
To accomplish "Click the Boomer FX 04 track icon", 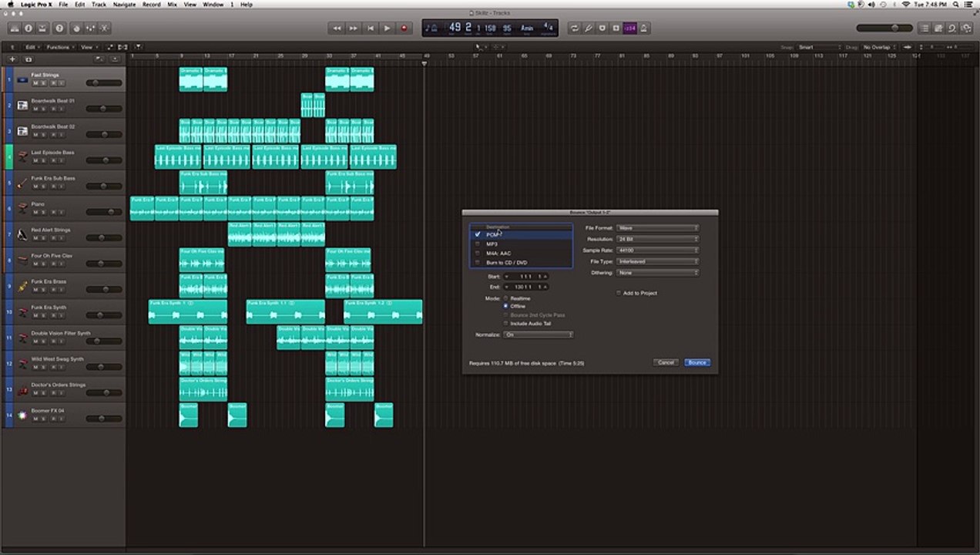I will pos(22,415).
